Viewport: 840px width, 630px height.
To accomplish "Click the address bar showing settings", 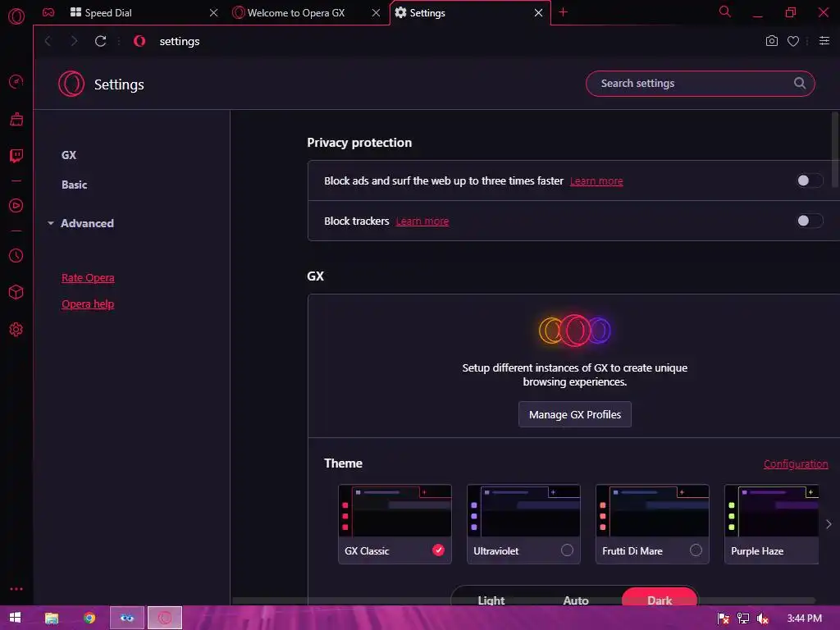I will pos(180,41).
